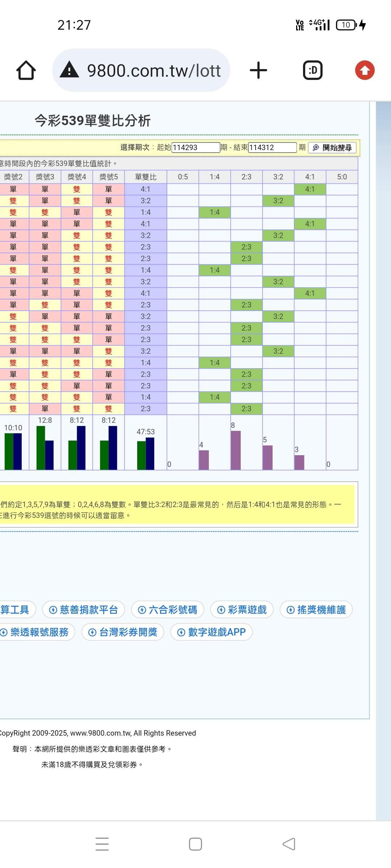Click the 4:1 column header
The height and width of the screenshot is (868, 391).
pyautogui.click(x=310, y=177)
